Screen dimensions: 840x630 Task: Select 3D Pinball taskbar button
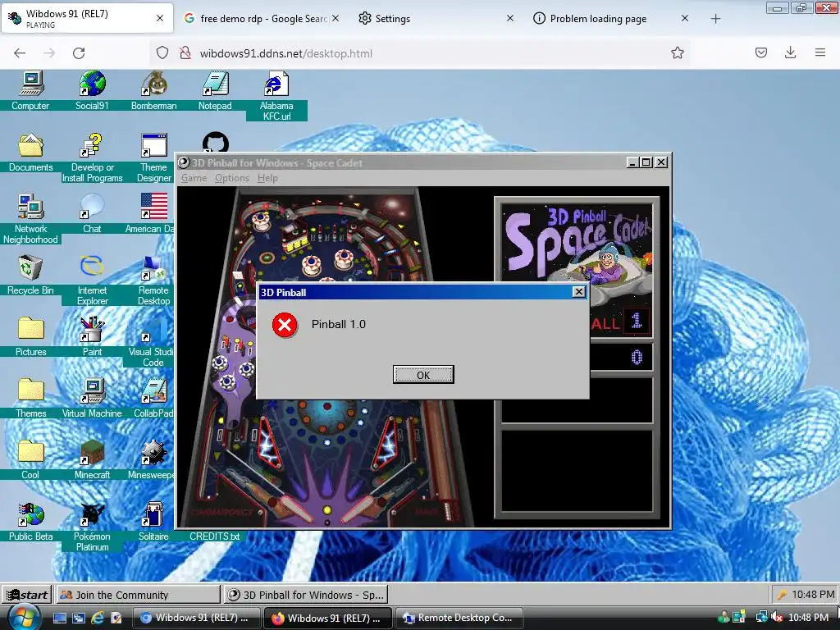[x=306, y=595]
